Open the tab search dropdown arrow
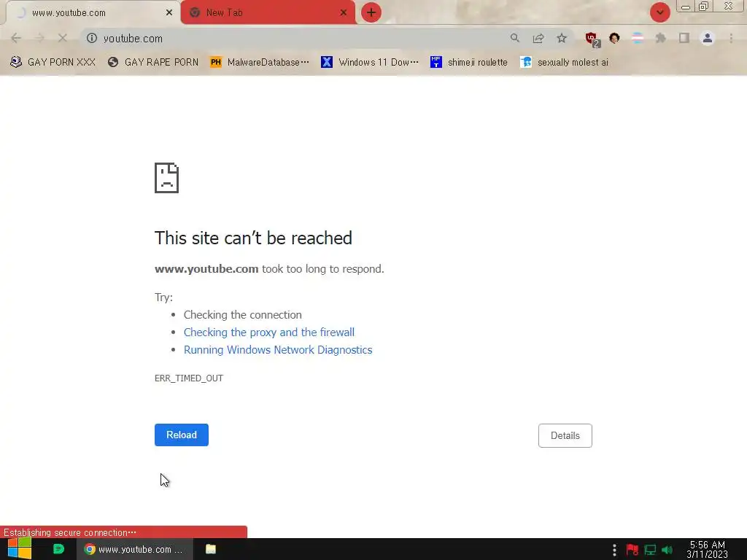This screenshot has width=747, height=560. pyautogui.click(x=659, y=12)
